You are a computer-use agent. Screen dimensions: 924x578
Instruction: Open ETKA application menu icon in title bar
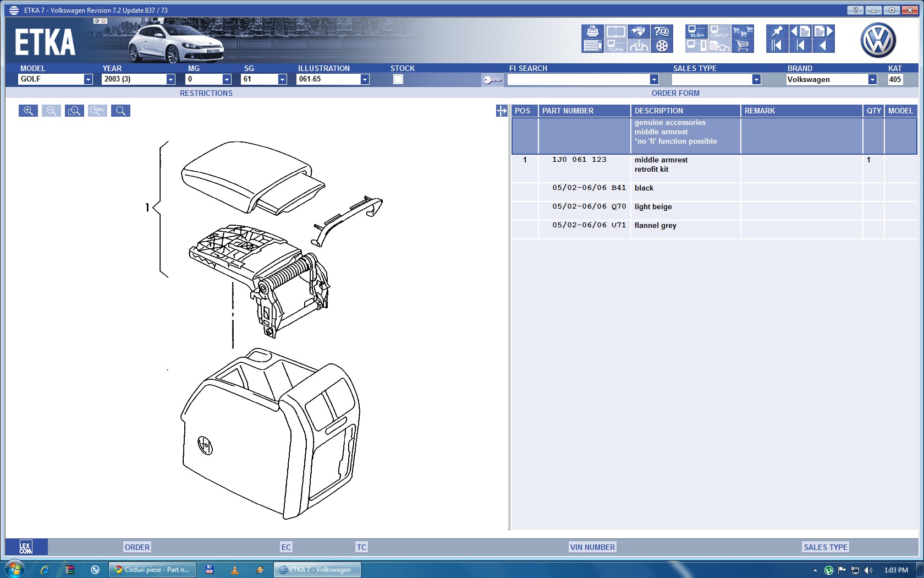pyautogui.click(x=14, y=10)
